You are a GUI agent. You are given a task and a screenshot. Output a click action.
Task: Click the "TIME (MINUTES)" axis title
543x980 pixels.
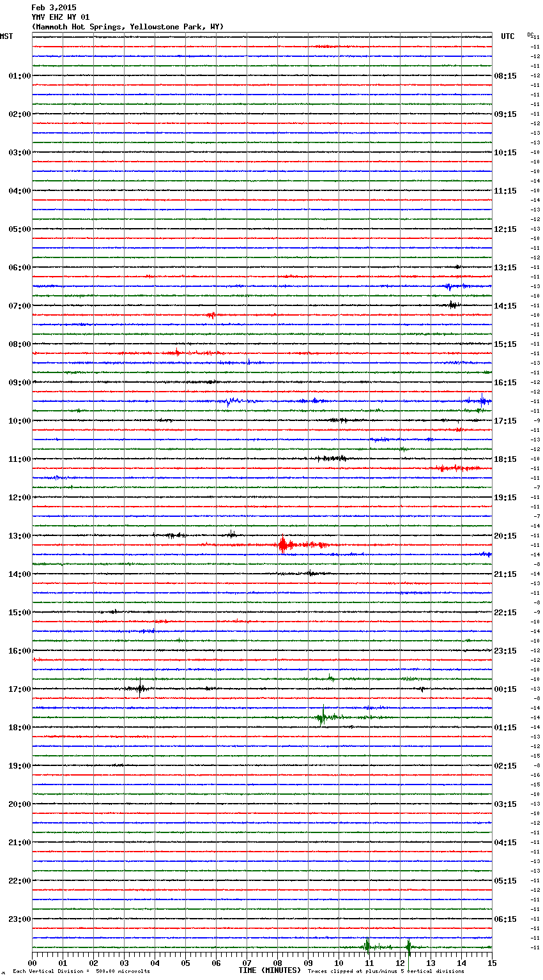(x=270, y=970)
